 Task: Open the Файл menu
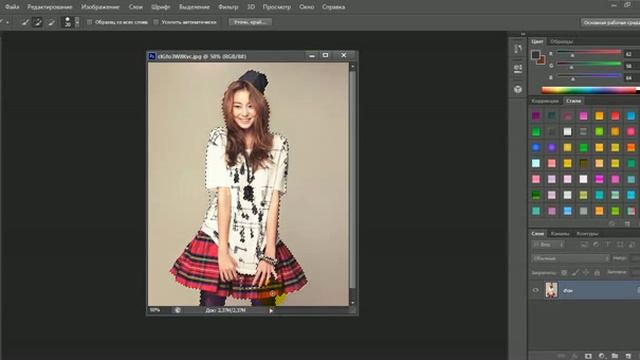12,7
